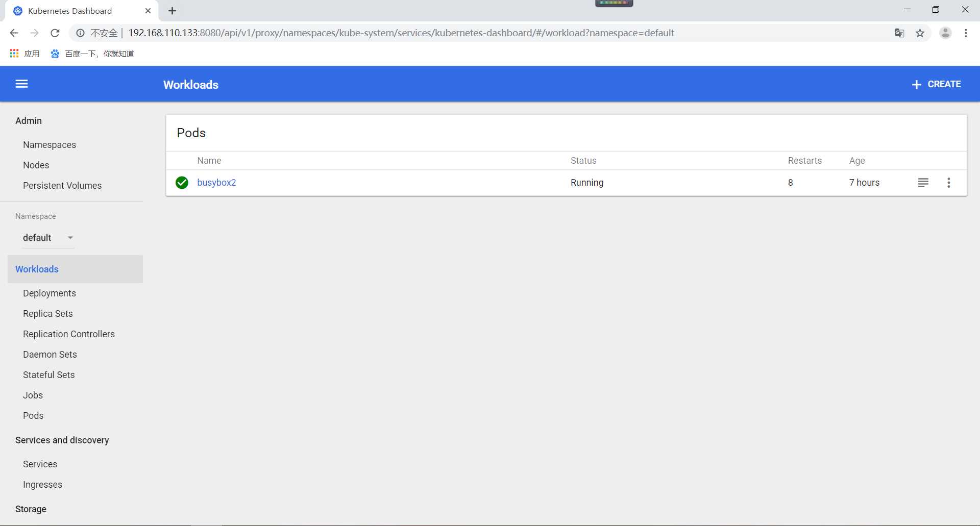Open Stateful Sets

[x=49, y=375]
